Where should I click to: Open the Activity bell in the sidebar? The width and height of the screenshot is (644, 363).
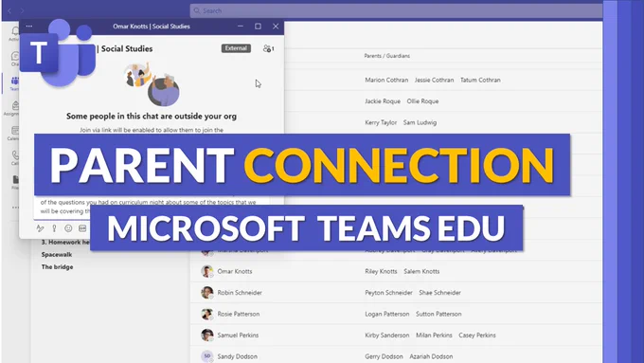pos(14,33)
